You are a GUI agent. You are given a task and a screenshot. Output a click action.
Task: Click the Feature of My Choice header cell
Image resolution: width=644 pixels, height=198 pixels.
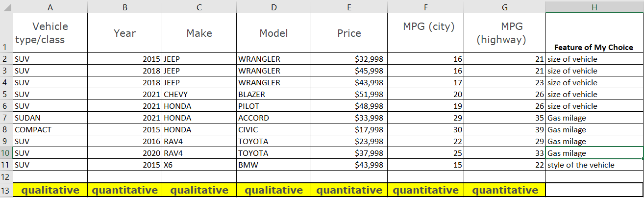[594, 33]
